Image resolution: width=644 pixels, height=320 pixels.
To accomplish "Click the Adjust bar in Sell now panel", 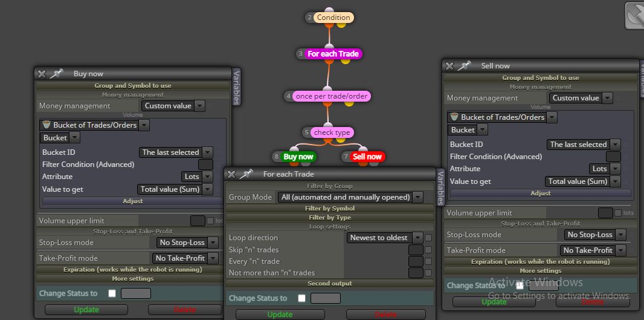I will coord(541,194).
